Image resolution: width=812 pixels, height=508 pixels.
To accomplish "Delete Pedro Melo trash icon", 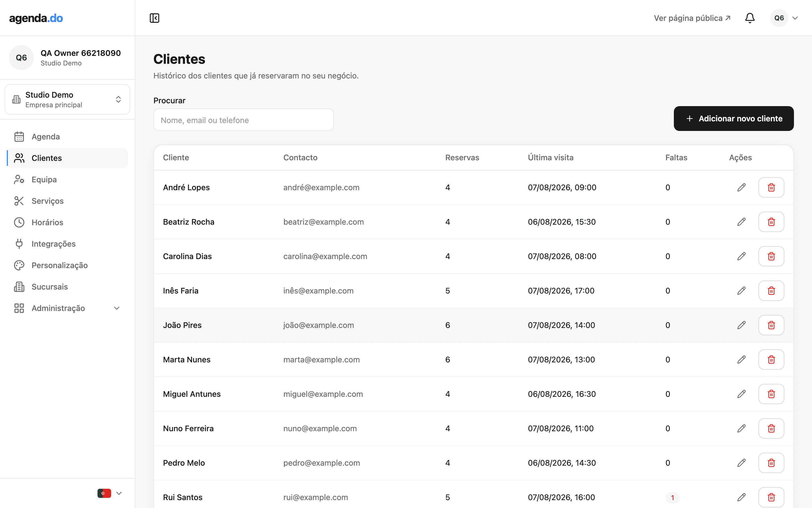I will [771, 463].
